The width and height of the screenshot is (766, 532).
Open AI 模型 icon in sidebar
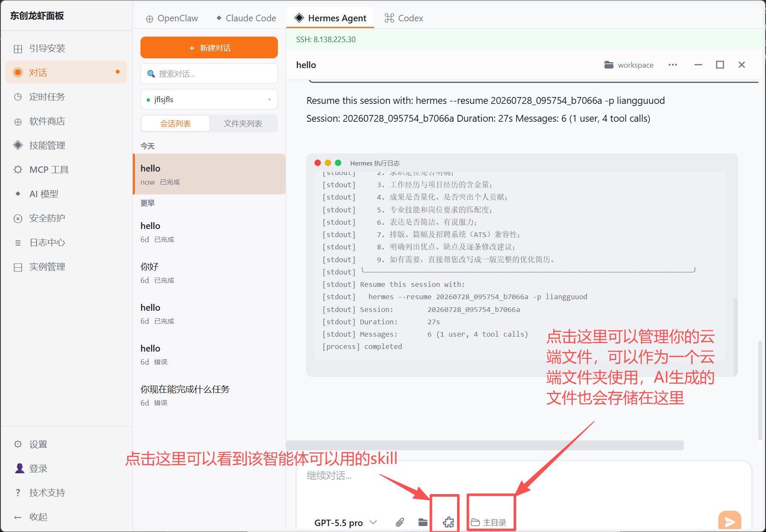18,194
